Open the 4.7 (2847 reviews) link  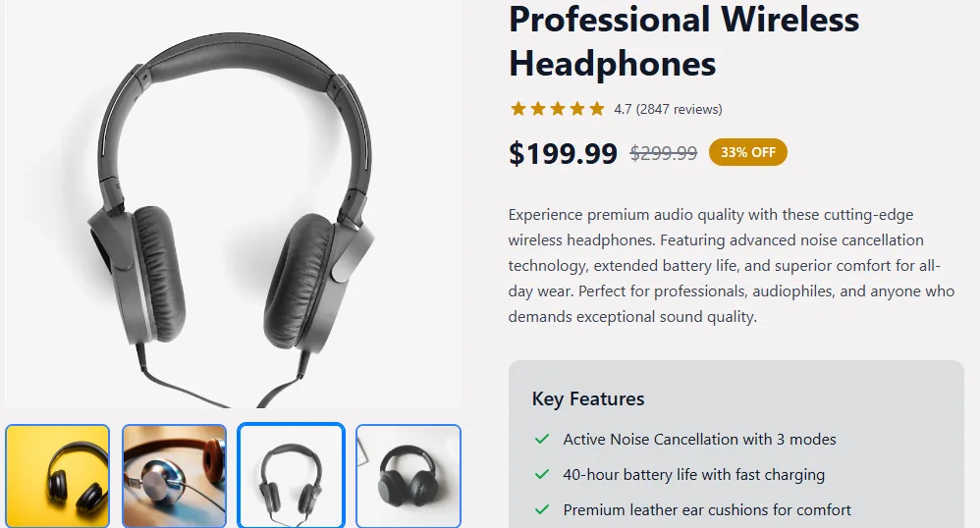[668, 109]
